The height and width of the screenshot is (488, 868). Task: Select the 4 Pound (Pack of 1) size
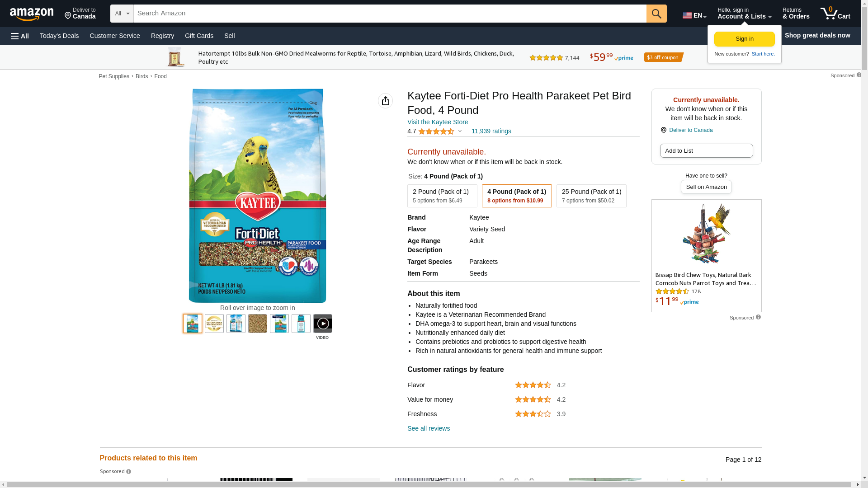pyautogui.click(x=516, y=196)
